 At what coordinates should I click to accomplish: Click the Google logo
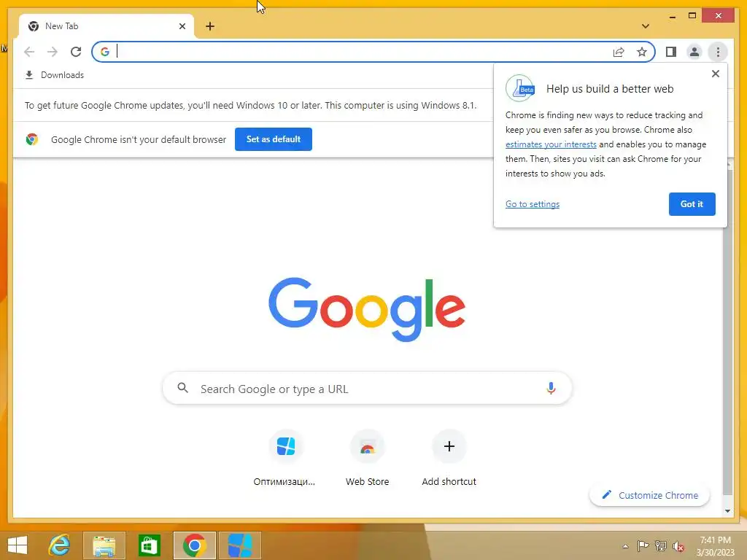click(367, 309)
